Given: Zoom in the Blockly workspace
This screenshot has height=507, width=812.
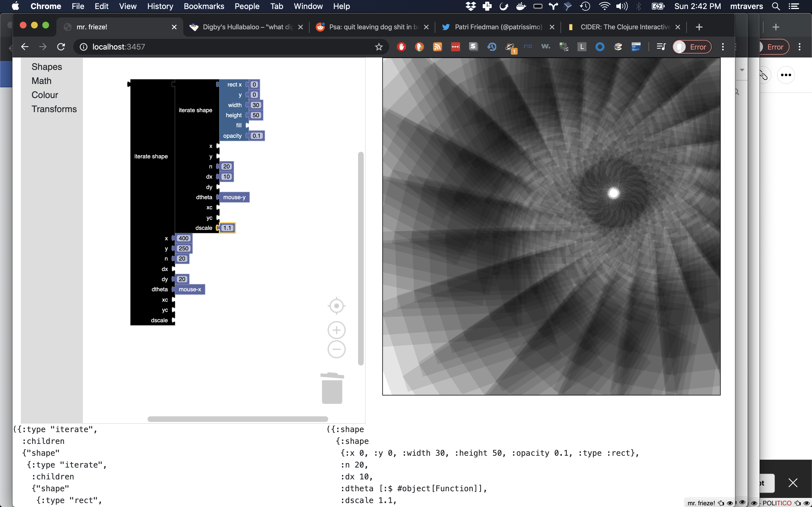Looking at the screenshot, I should (x=336, y=330).
